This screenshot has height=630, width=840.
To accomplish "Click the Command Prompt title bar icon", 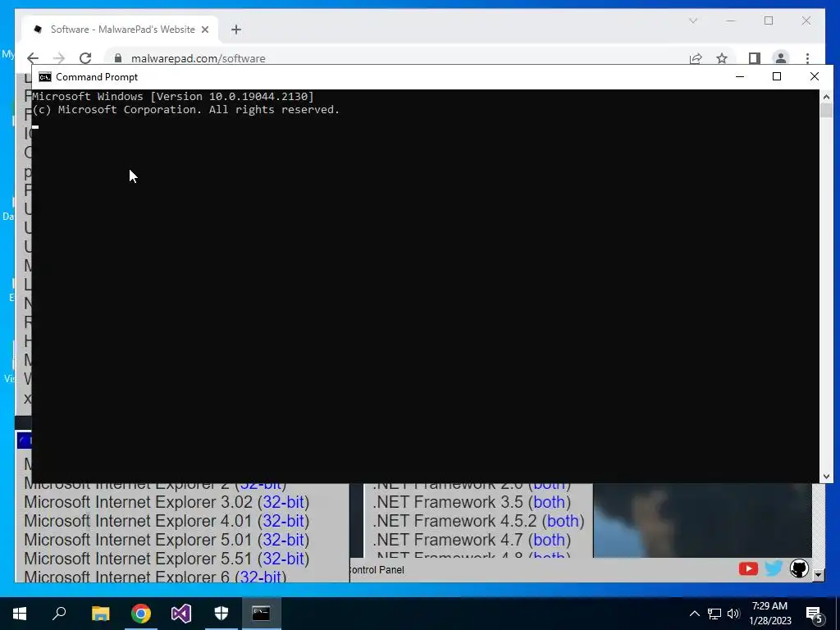I will tap(45, 77).
